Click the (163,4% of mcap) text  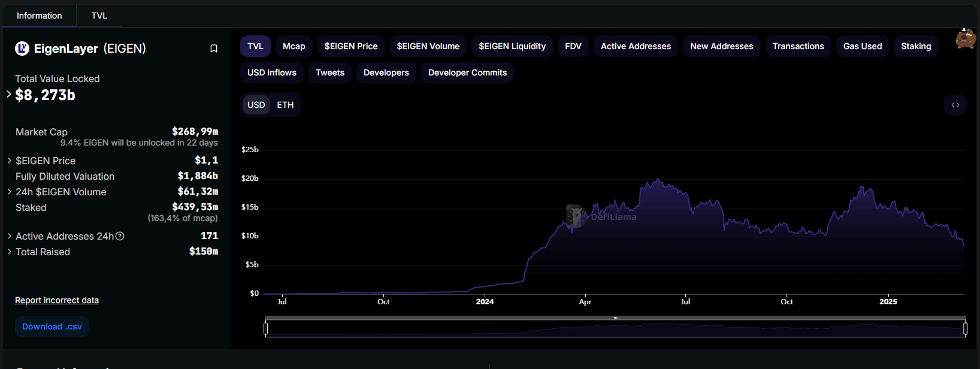(183, 218)
